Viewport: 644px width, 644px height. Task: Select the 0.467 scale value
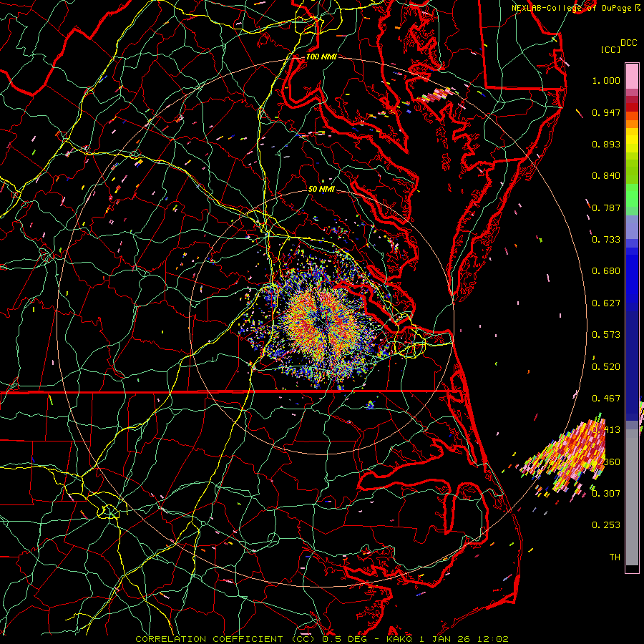point(606,399)
